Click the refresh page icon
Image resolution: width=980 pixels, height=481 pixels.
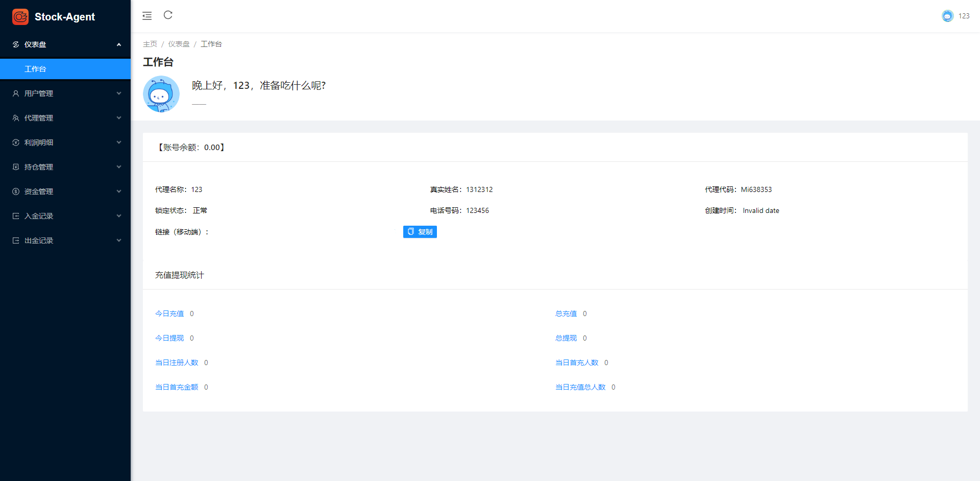(168, 15)
